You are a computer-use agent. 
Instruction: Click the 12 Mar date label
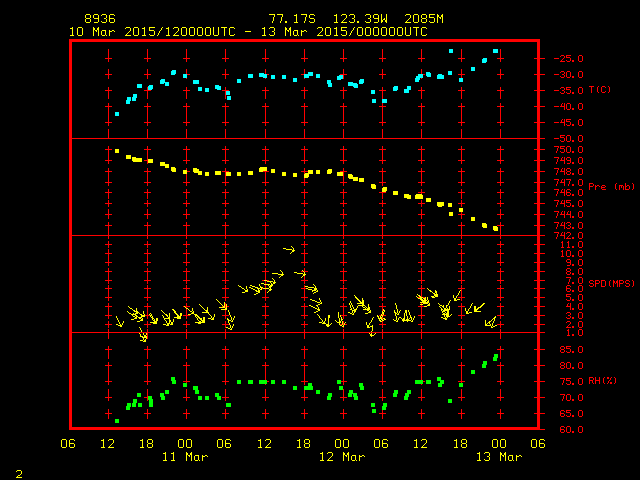click(342, 457)
